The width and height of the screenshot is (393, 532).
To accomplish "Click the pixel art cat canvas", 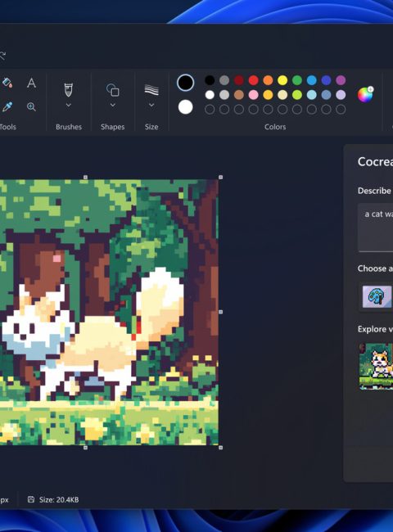I will (109, 312).
